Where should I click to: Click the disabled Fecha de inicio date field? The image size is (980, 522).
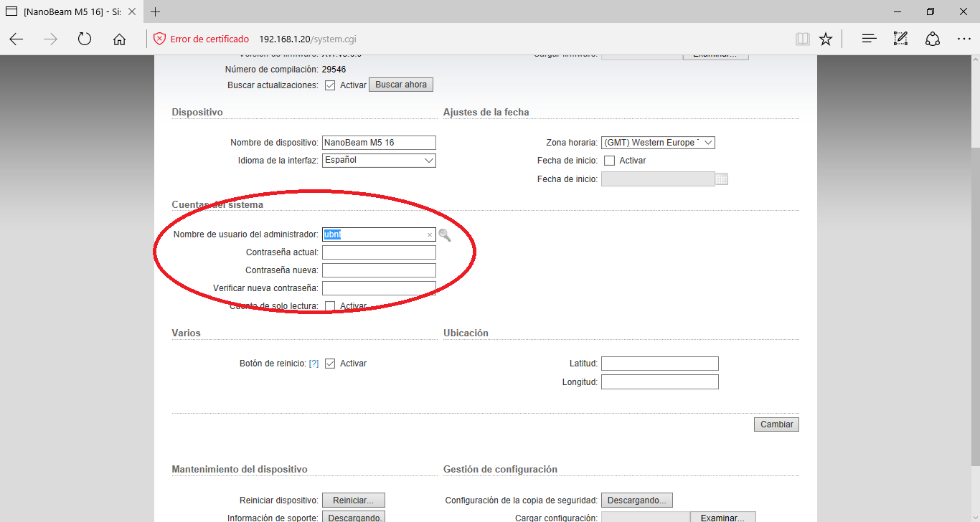658,179
